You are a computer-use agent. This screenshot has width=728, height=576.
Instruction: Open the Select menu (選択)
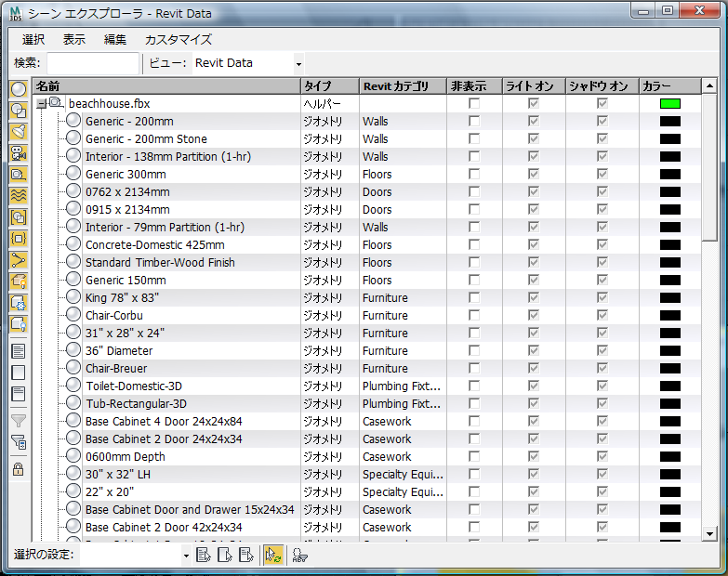[33, 40]
